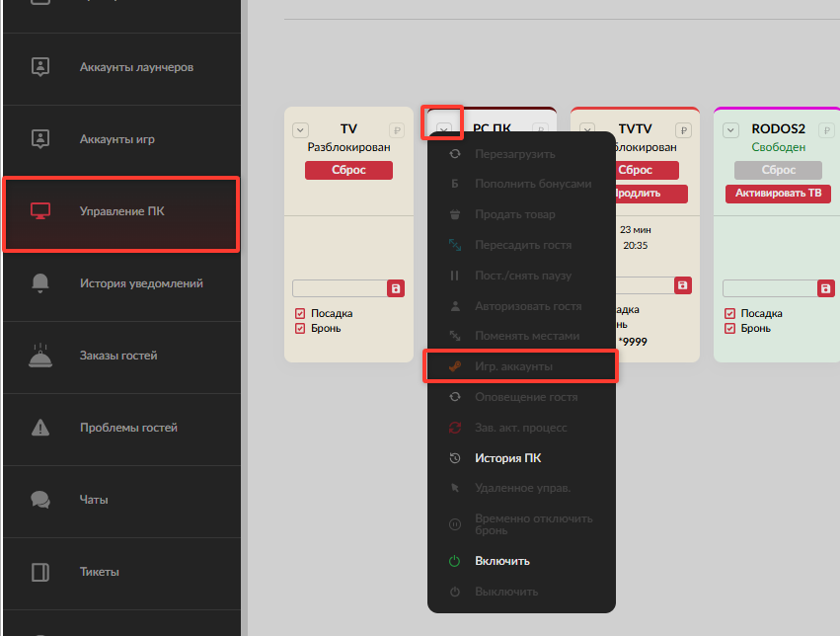Open Аккаунты игр section
Screen dimensions: 840x636
[x=122, y=139]
